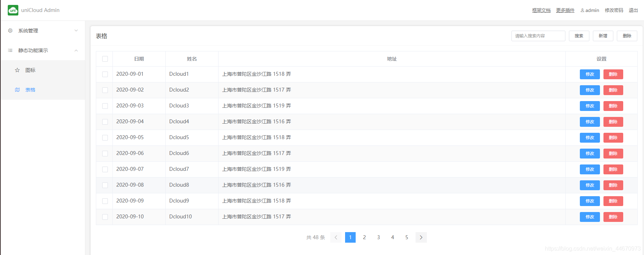Click the gear icon beside 系统管理
Image resolution: width=644 pixels, height=255 pixels.
pyautogui.click(x=10, y=31)
